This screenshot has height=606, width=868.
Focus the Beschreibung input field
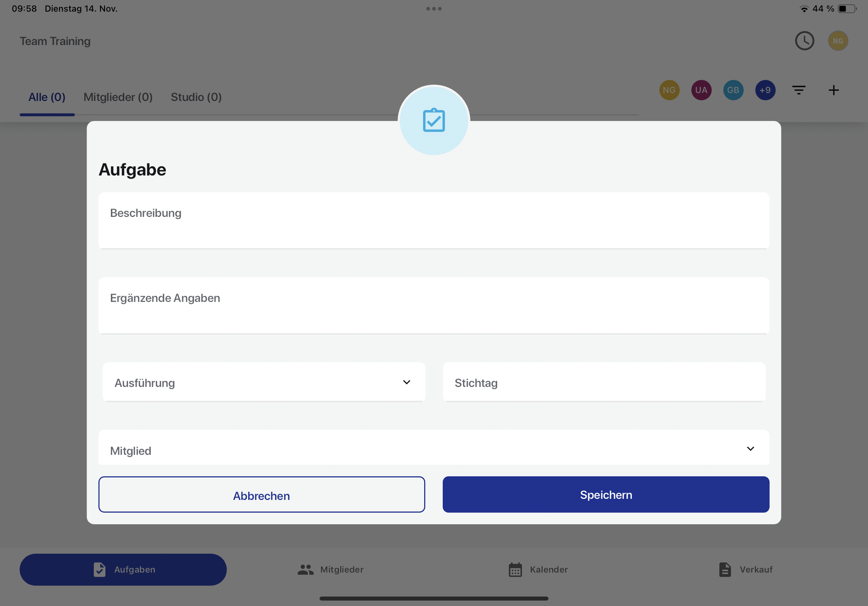point(434,221)
